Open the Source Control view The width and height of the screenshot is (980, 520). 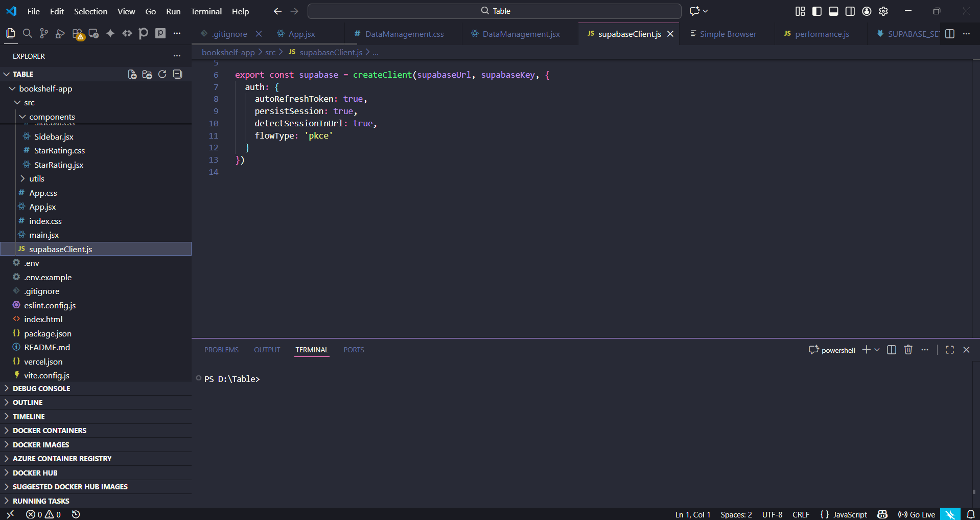[x=44, y=34]
